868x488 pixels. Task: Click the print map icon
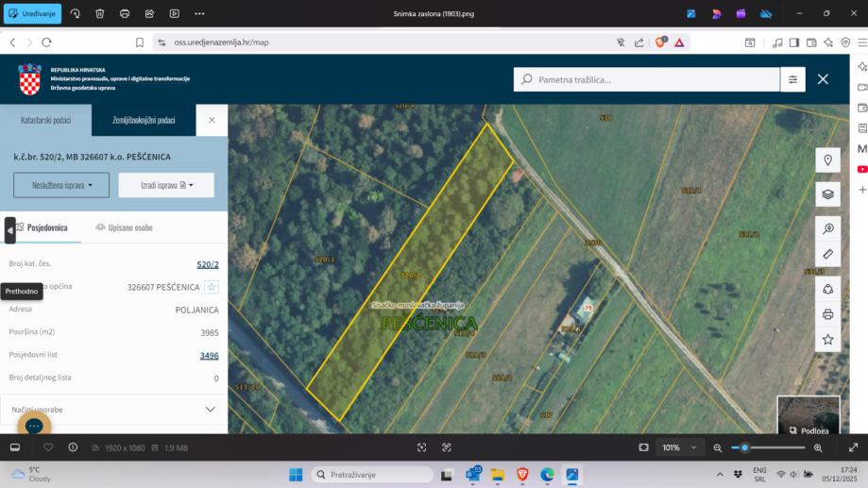[x=827, y=314]
